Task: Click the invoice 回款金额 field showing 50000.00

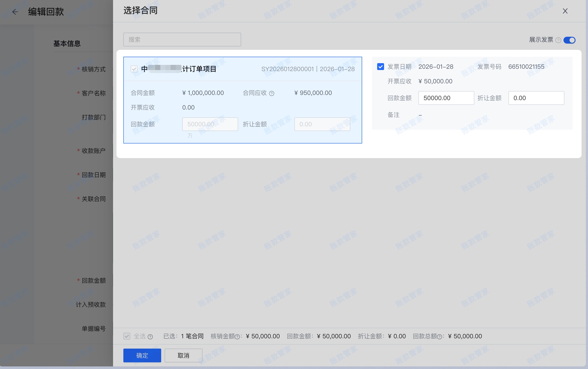Action: click(x=446, y=98)
